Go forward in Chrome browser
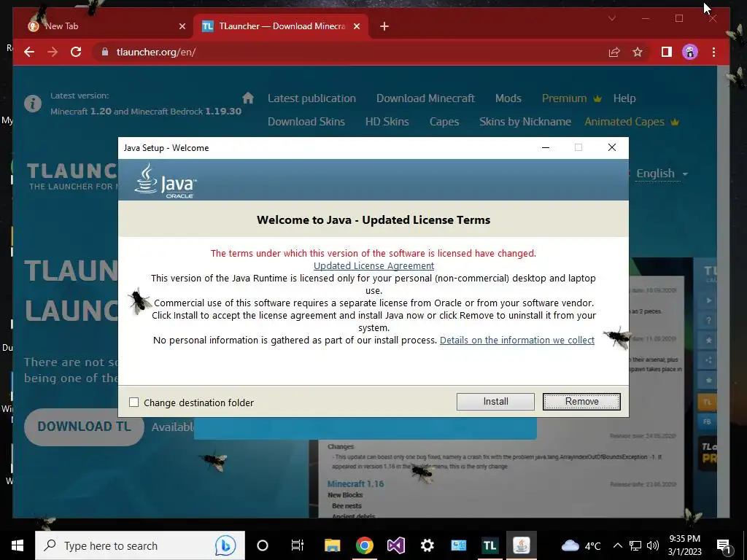Screen dimensions: 747x560 [53, 52]
